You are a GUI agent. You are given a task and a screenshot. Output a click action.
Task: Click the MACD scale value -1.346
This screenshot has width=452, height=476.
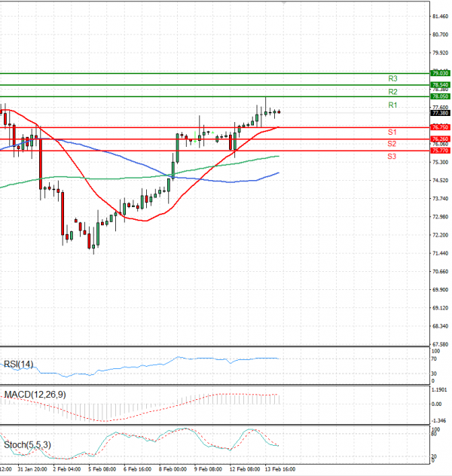(439, 420)
